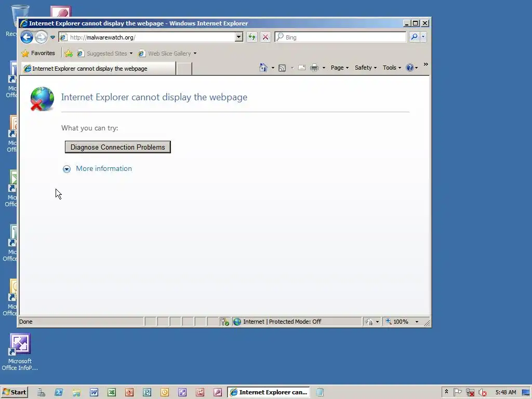The width and height of the screenshot is (532, 399).
Task: Click the 5:48 AM clock
Action: (506, 392)
